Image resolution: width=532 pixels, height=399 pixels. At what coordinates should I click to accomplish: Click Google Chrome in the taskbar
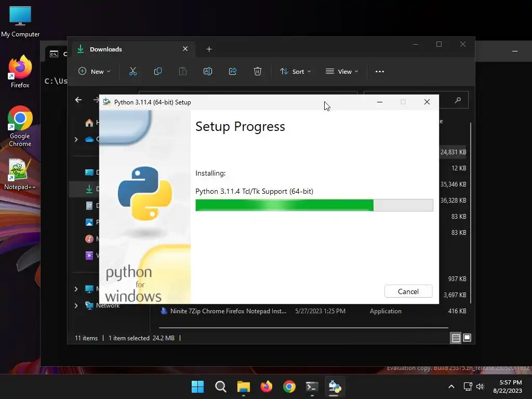point(289,387)
